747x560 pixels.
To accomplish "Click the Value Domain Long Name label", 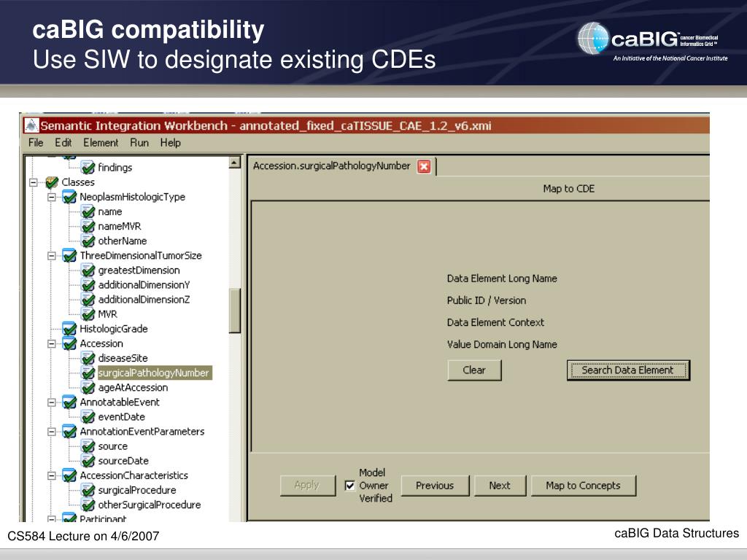I will click(x=502, y=344).
